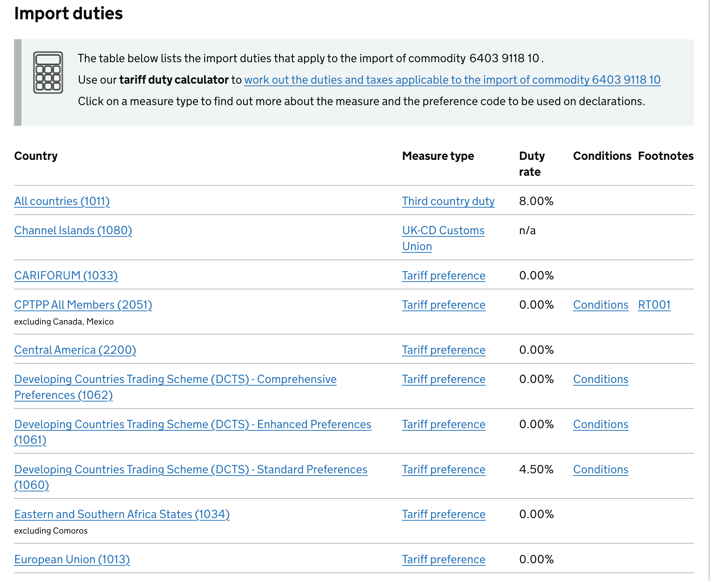
Task: Select Central America (2200)
Action: [x=75, y=350]
